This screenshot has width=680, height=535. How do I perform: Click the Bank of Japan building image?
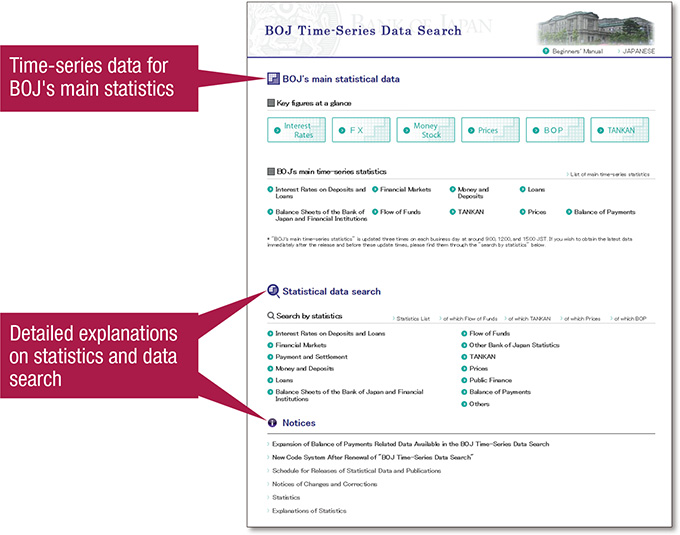596,28
